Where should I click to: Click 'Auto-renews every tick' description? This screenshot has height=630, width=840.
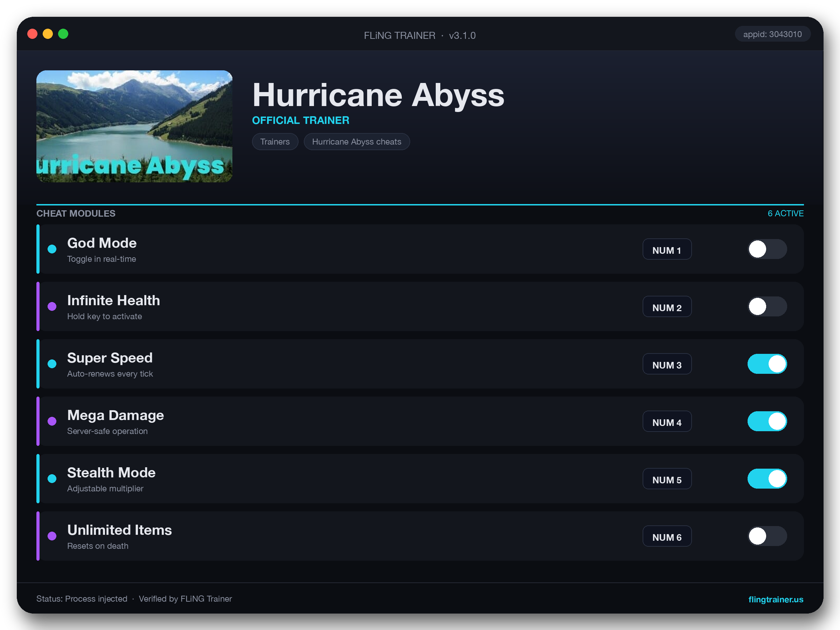pyautogui.click(x=110, y=374)
